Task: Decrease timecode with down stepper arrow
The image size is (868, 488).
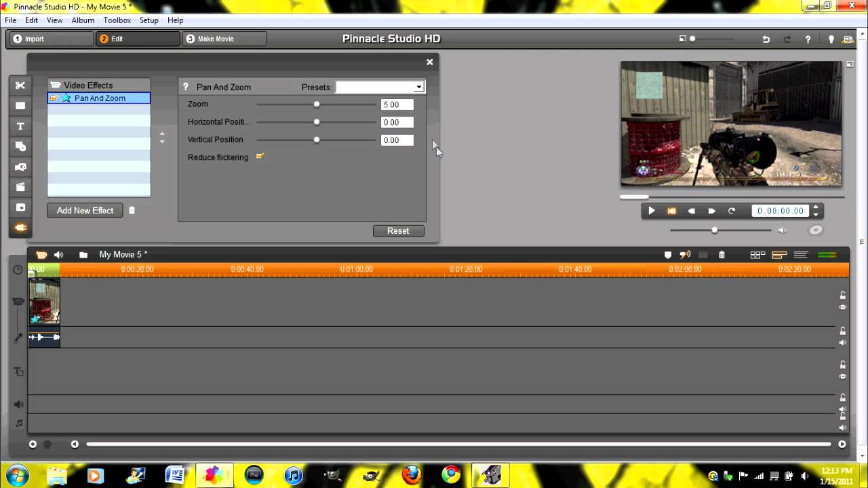Action: (816, 214)
